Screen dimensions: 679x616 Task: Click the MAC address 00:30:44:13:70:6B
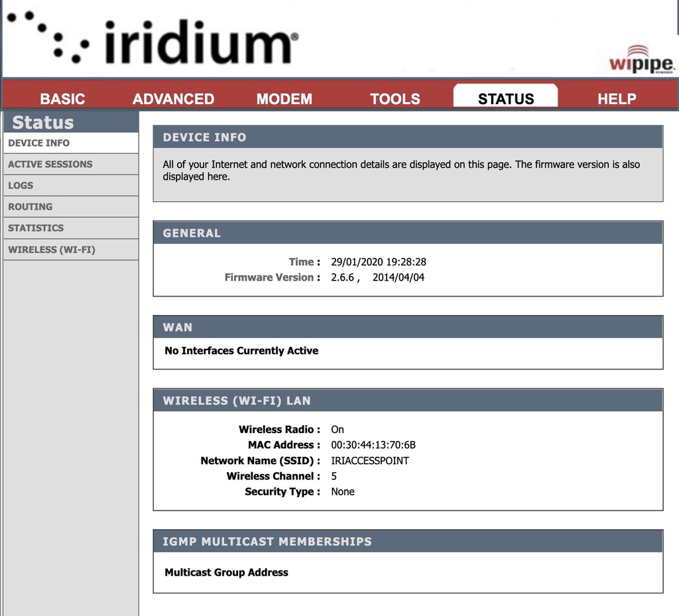tap(373, 445)
